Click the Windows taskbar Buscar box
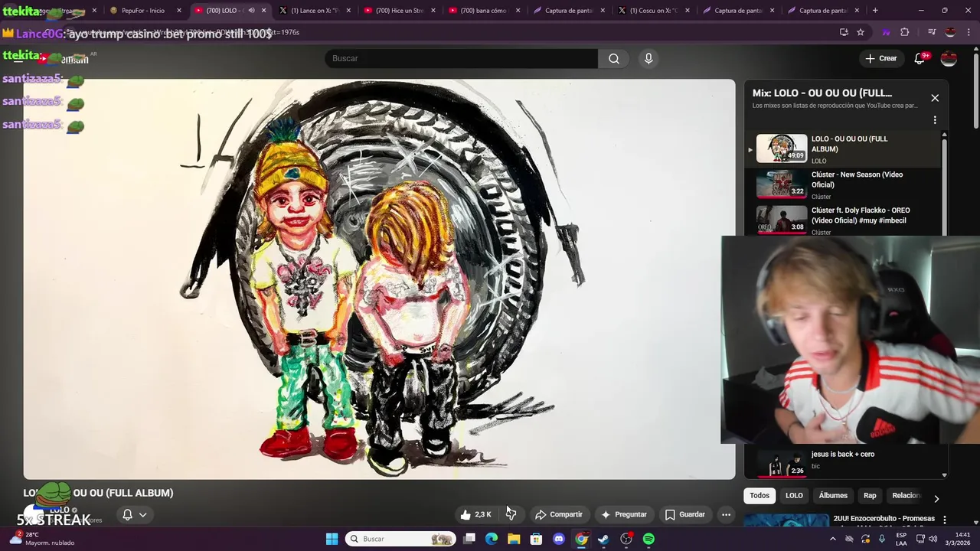 pos(400,539)
